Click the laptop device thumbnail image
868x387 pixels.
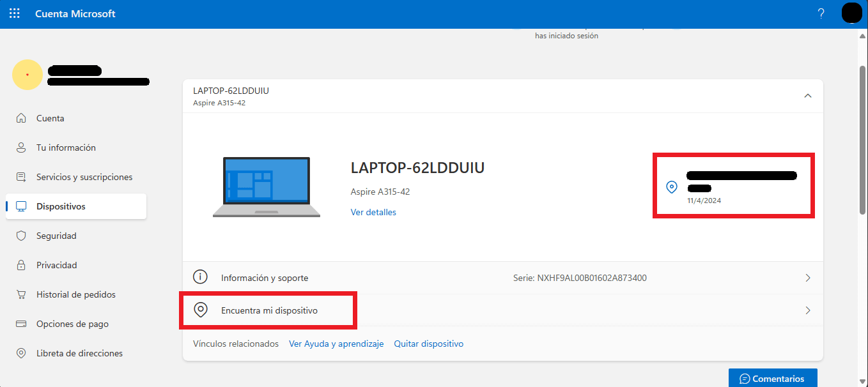click(x=267, y=187)
